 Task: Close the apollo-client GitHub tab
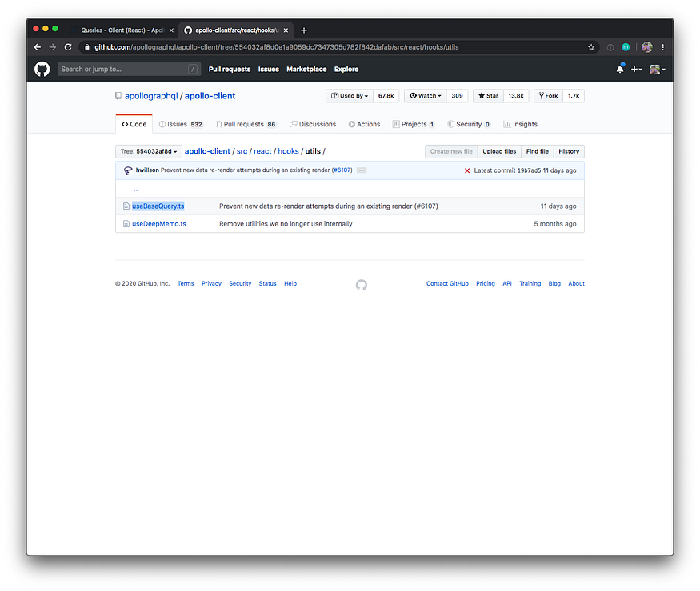pos(286,30)
